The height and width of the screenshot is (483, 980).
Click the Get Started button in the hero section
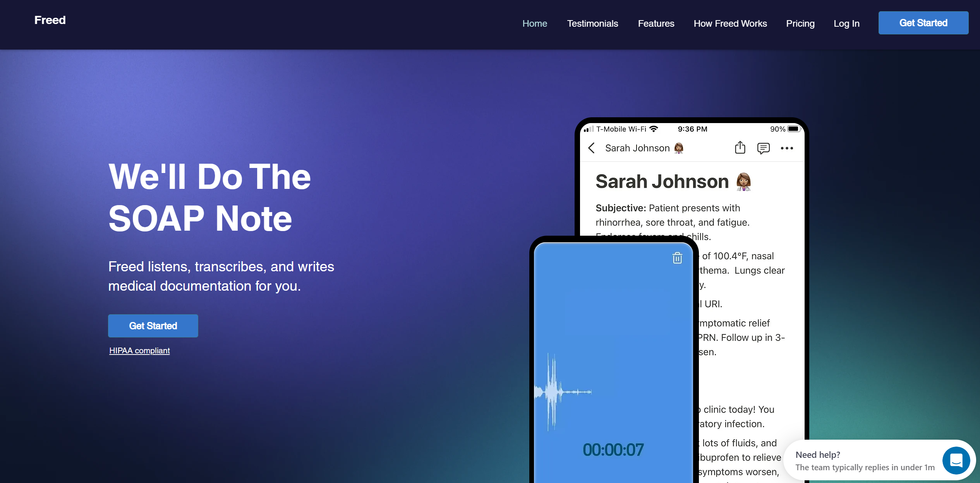click(153, 325)
